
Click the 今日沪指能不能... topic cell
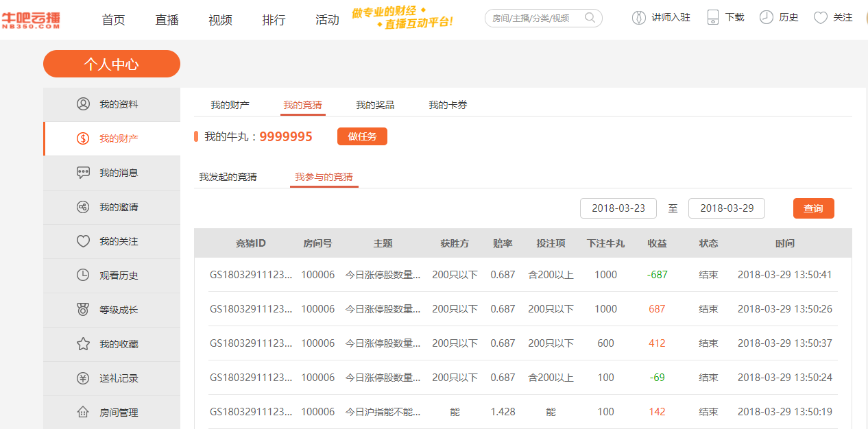[x=383, y=412]
